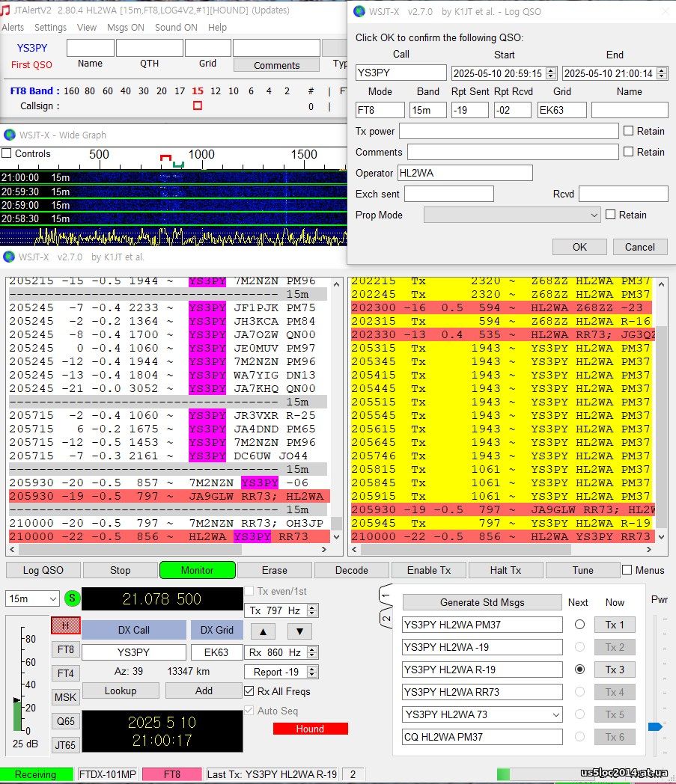Click the WSJT-X globe icon in Log QSO dialog
This screenshot has height=784, width=676.
(x=359, y=11)
